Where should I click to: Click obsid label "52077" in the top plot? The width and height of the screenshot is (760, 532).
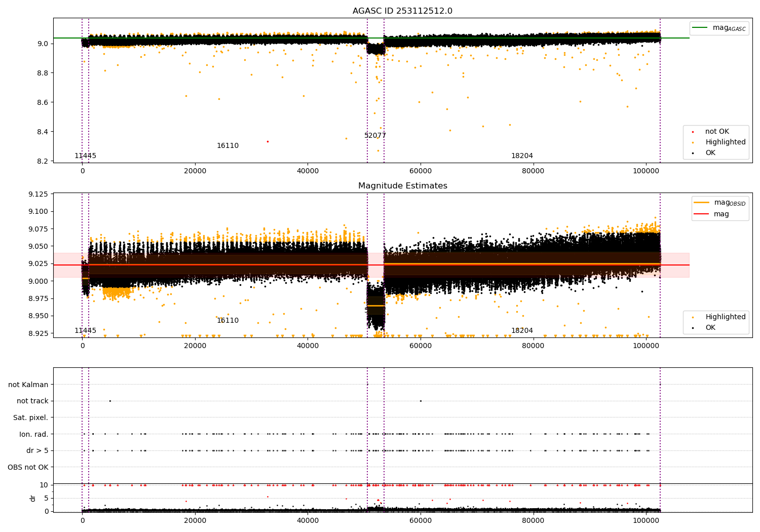coord(375,136)
